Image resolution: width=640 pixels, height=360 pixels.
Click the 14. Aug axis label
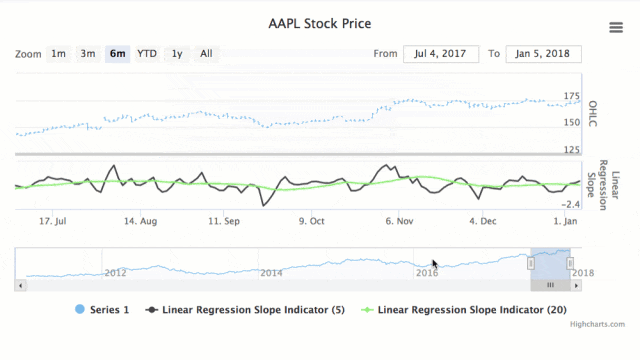tap(140, 221)
